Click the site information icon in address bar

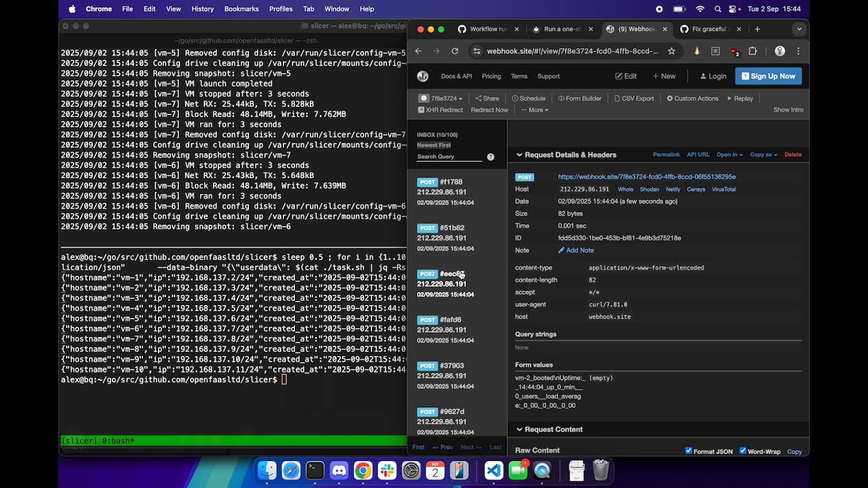tap(477, 51)
